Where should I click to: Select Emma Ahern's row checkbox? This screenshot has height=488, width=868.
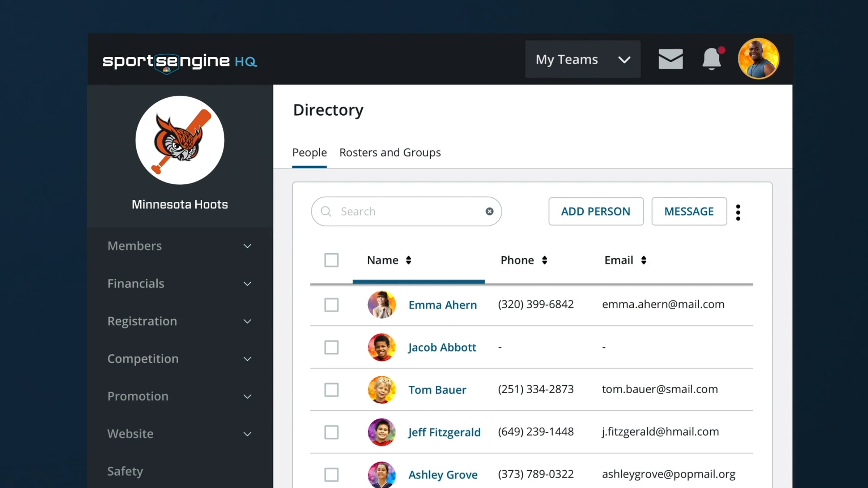331,305
